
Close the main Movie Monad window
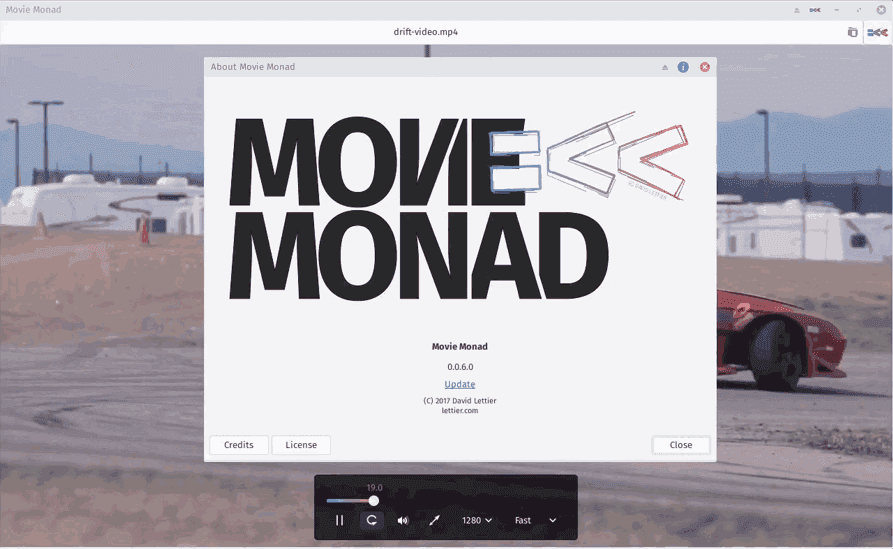coord(881,10)
